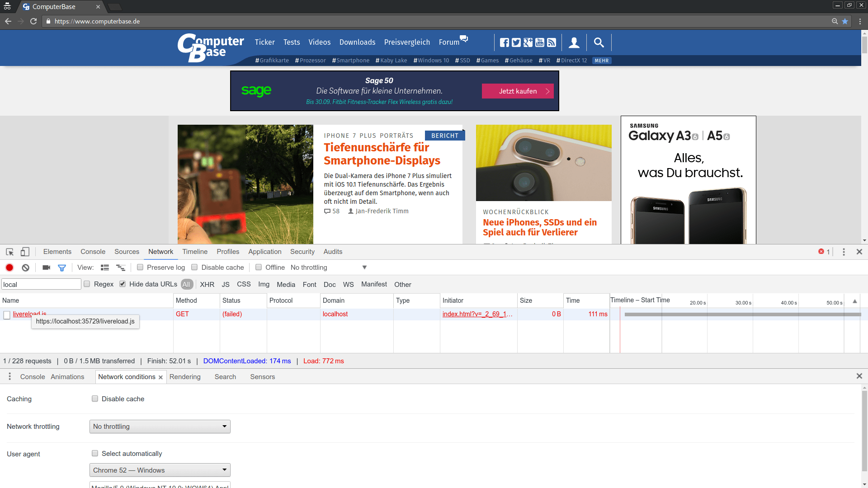Enable Preserve log checkbox

click(x=140, y=267)
